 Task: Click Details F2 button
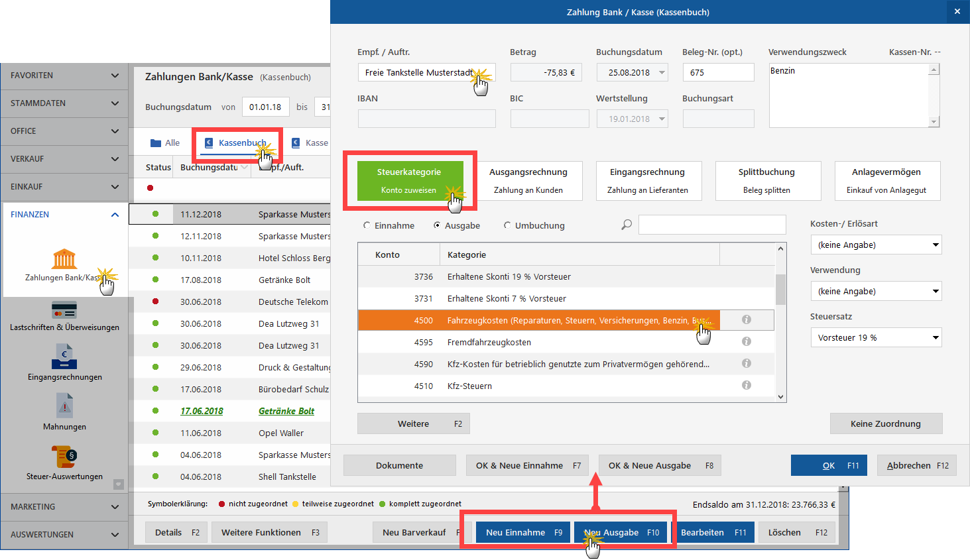click(x=176, y=533)
